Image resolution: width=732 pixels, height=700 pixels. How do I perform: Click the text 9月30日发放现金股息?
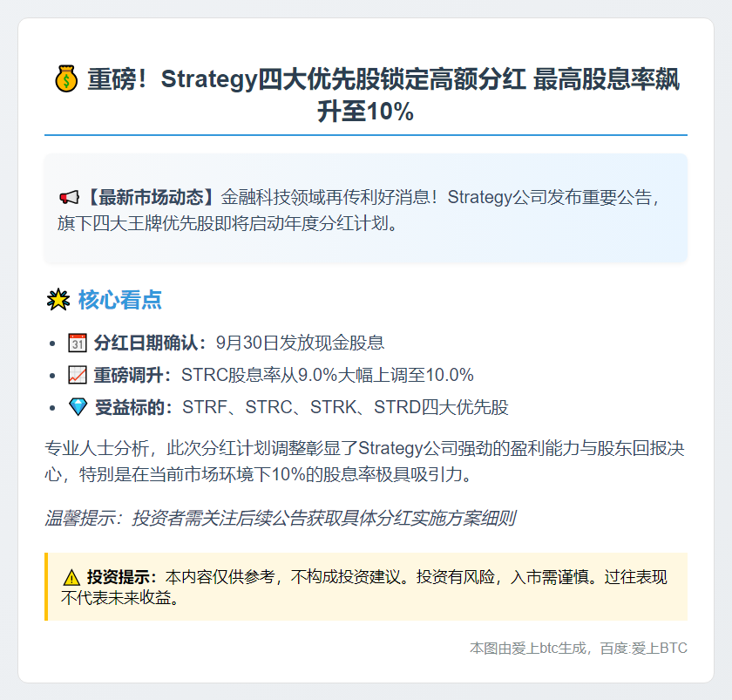pyautogui.click(x=300, y=343)
